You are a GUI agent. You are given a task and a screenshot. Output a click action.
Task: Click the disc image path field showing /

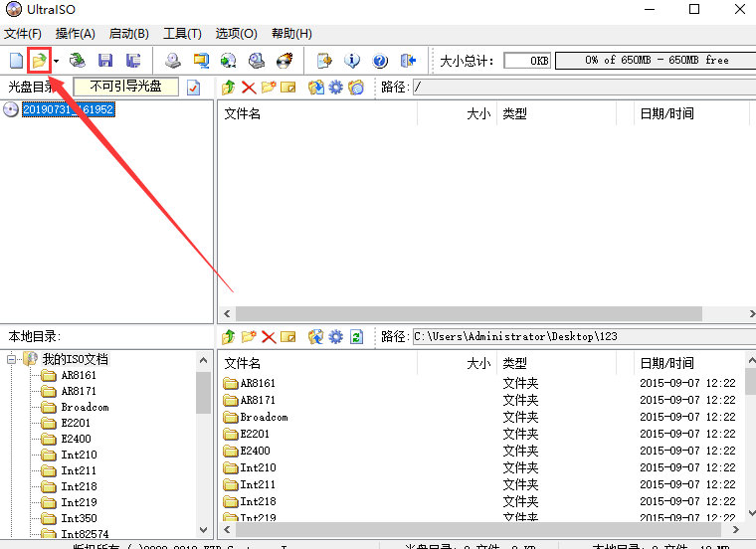point(584,88)
